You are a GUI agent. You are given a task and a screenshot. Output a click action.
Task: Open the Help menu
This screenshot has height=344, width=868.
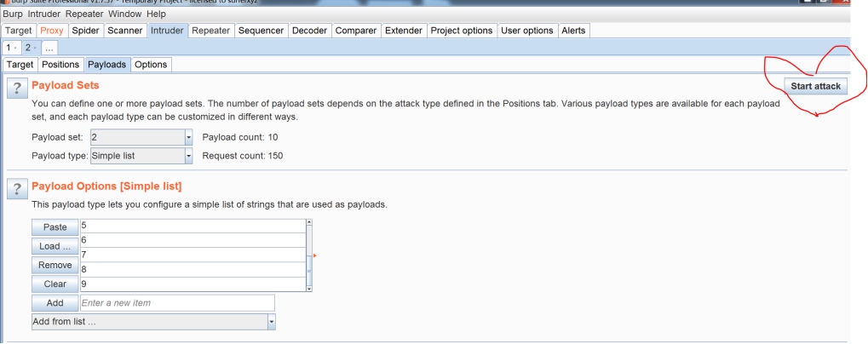[156, 14]
